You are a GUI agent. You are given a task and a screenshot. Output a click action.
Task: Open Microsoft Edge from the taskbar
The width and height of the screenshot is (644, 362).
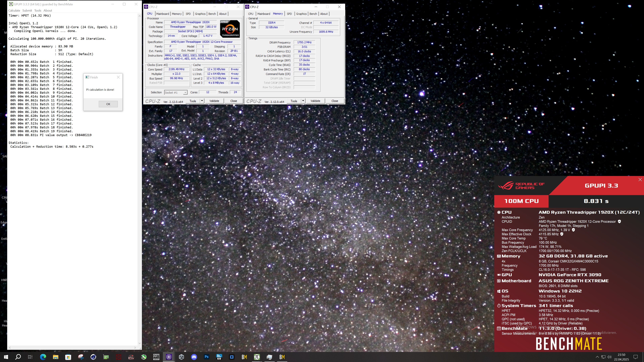(43, 357)
